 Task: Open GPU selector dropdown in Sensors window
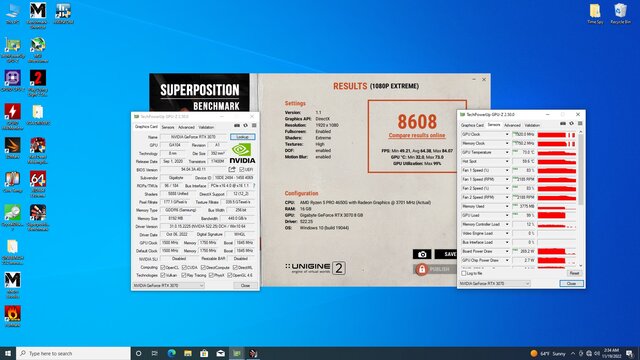click(494, 283)
